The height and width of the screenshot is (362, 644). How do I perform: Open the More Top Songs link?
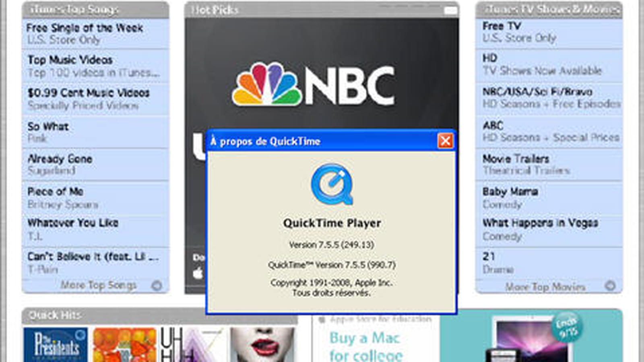click(99, 285)
